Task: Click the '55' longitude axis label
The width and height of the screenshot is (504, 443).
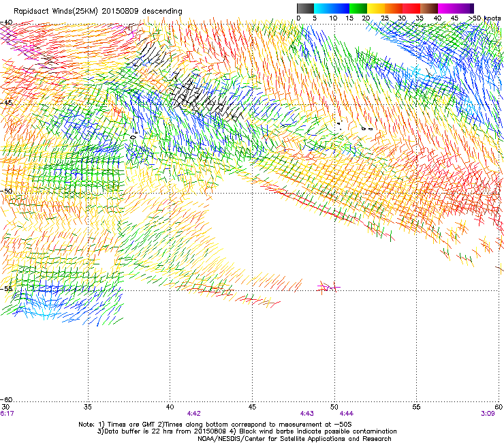Action: (416, 407)
